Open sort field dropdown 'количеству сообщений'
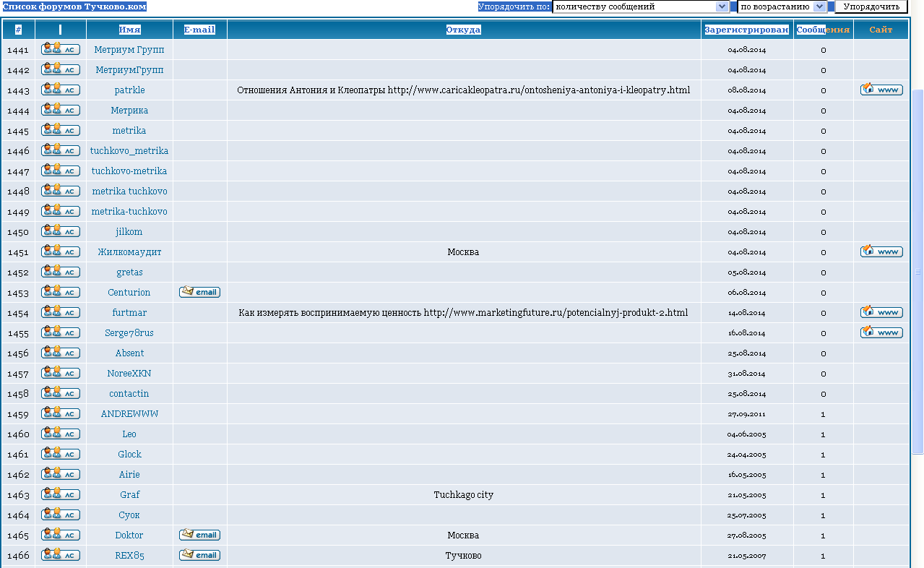The image size is (924, 568). click(641, 7)
